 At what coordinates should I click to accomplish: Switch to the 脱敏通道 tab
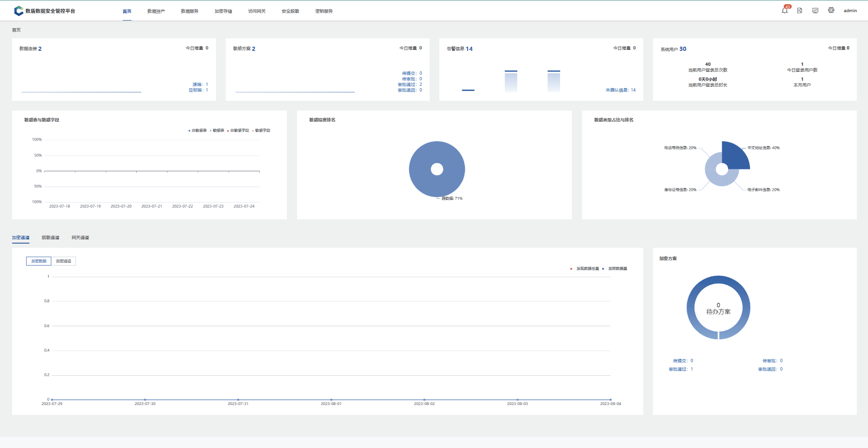tap(50, 238)
